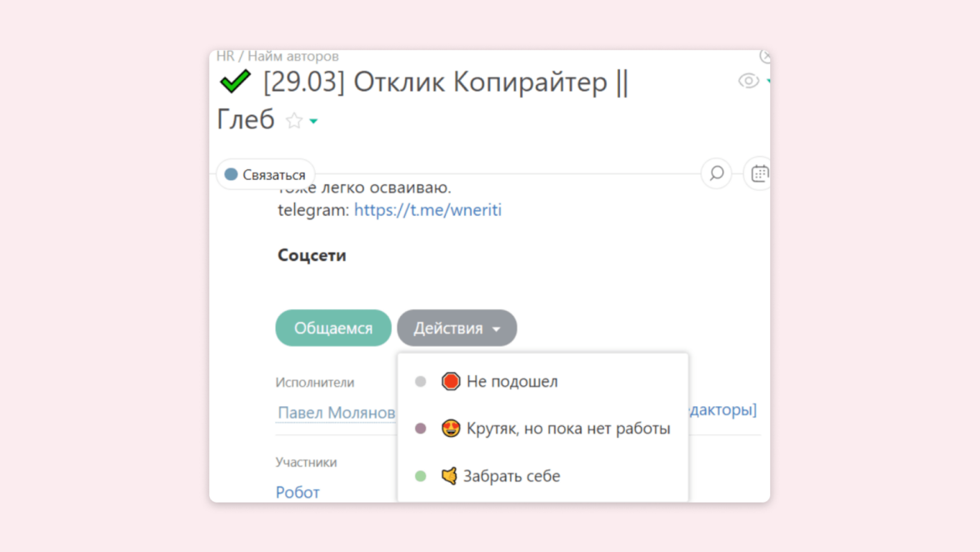
Task: Click the [редакторы] group link
Action: pos(722,409)
